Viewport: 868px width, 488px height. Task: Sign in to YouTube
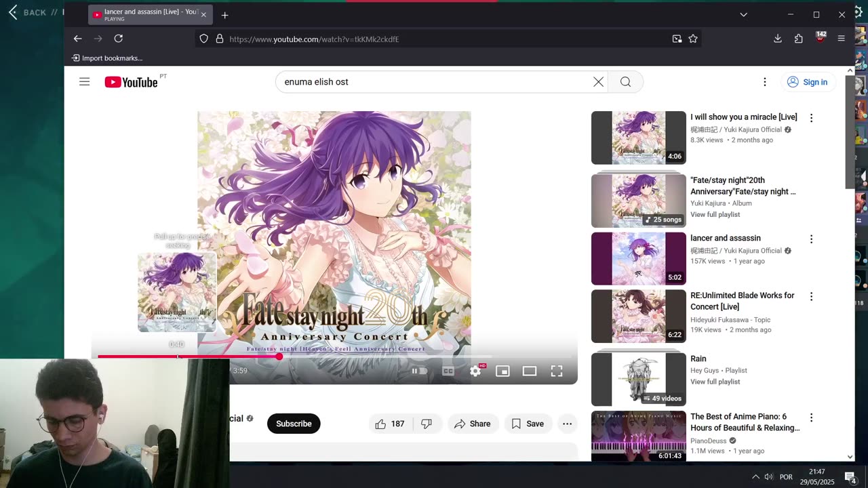pos(807,82)
